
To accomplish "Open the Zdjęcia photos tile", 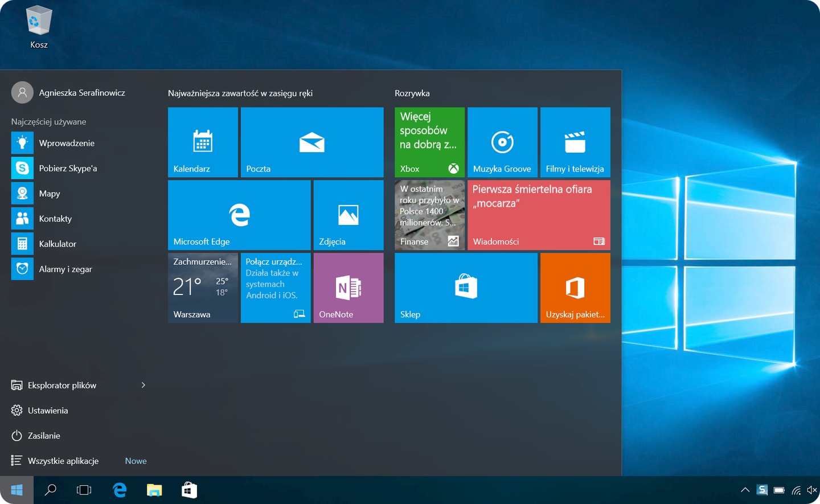I will 348,215.
